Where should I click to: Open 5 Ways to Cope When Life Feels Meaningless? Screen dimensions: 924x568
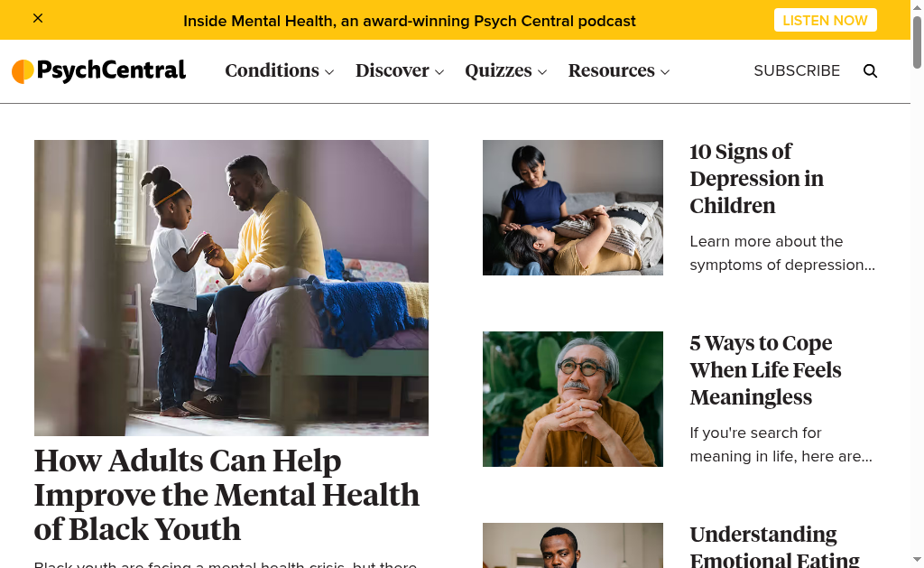[765, 370]
